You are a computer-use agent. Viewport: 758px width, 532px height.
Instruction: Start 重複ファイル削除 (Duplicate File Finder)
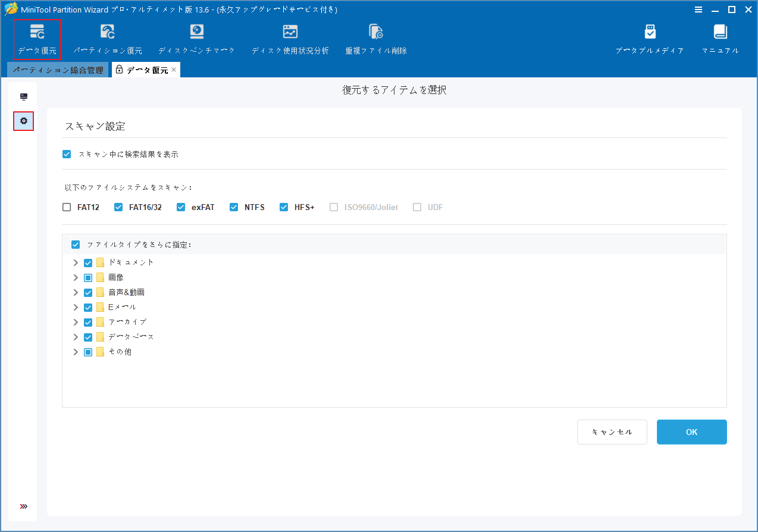click(x=375, y=38)
